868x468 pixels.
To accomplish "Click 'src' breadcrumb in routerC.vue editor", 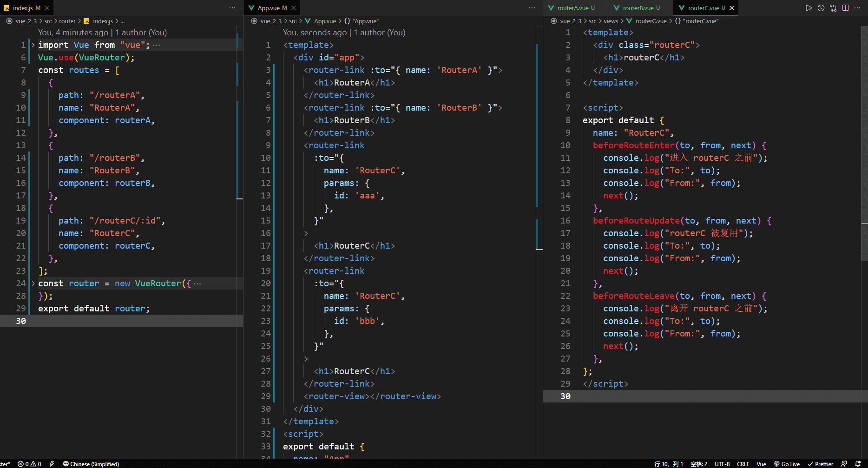I will (x=592, y=21).
